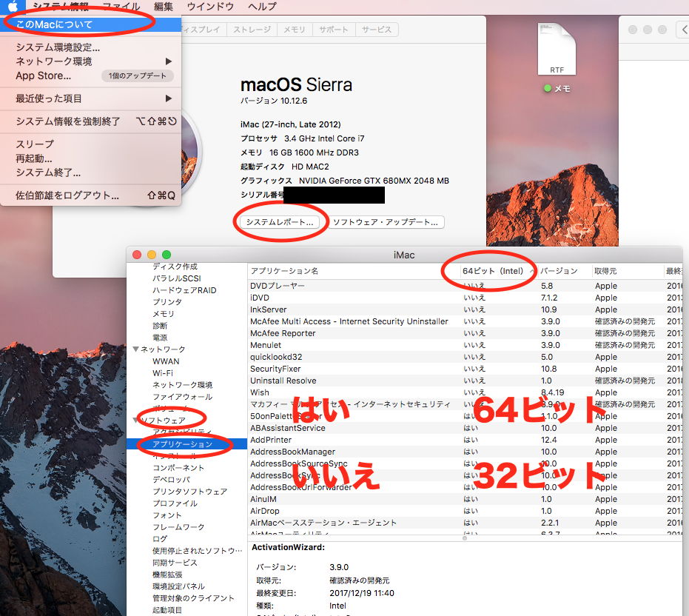Select 'Wi-Fi' in the sidebar
The image size is (689, 616).
[163, 373]
